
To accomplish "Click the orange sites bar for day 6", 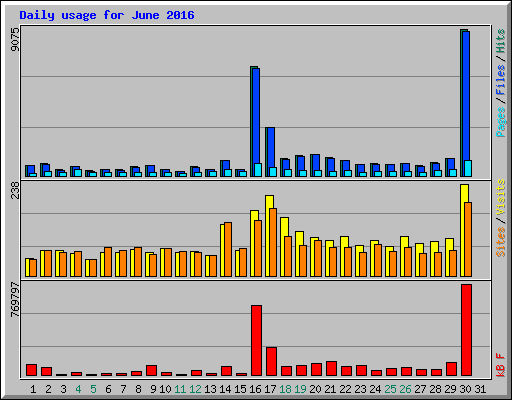I will coord(108,262).
